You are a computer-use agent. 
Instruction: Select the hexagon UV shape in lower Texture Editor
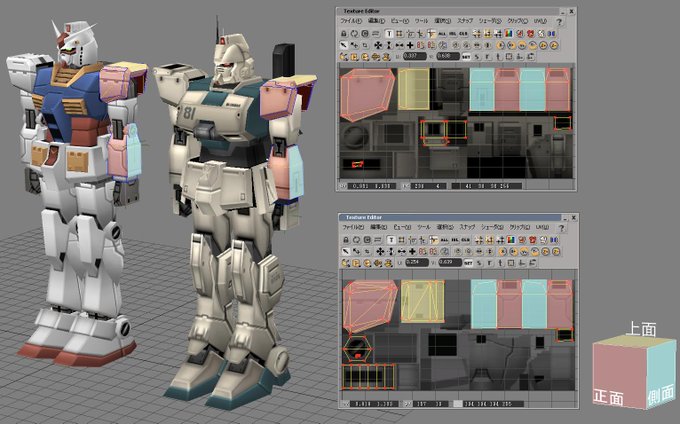[x=358, y=349]
